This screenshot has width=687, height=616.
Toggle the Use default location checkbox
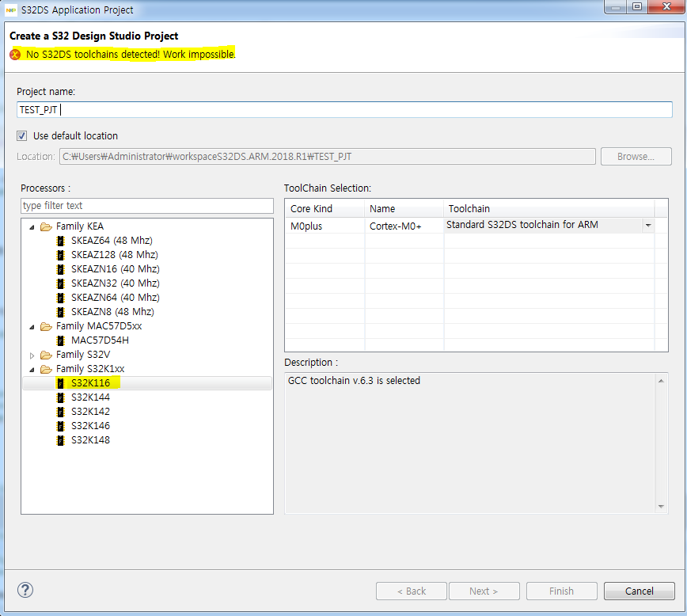click(22, 136)
